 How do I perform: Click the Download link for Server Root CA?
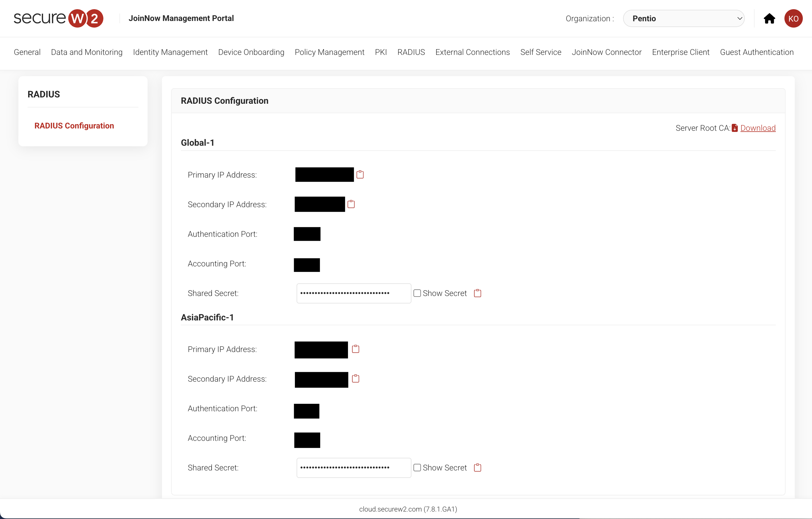click(x=758, y=128)
